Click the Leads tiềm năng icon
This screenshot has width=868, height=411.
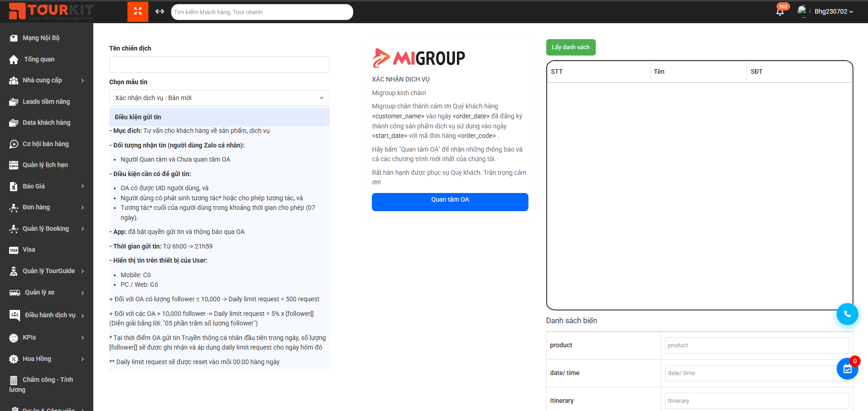coord(14,102)
